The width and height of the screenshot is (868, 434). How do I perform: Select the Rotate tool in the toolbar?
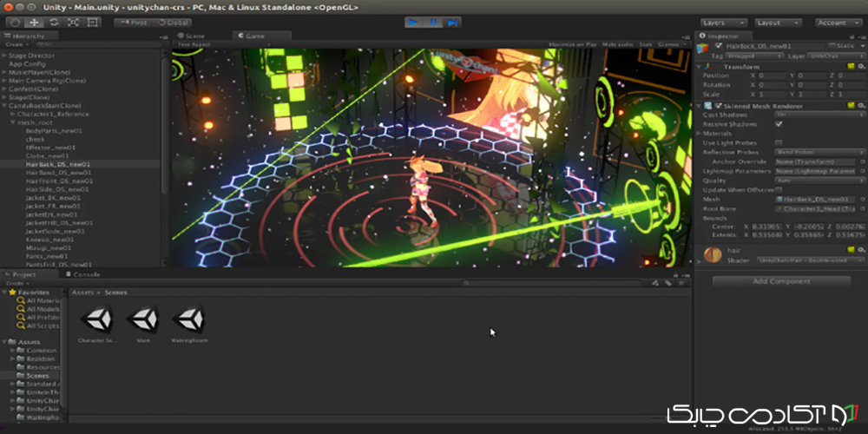[54, 23]
